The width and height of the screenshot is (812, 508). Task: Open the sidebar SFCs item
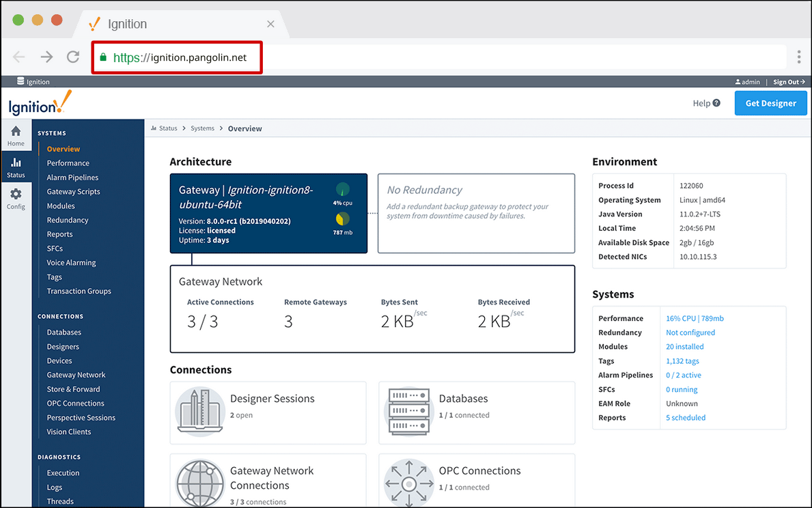(x=55, y=249)
